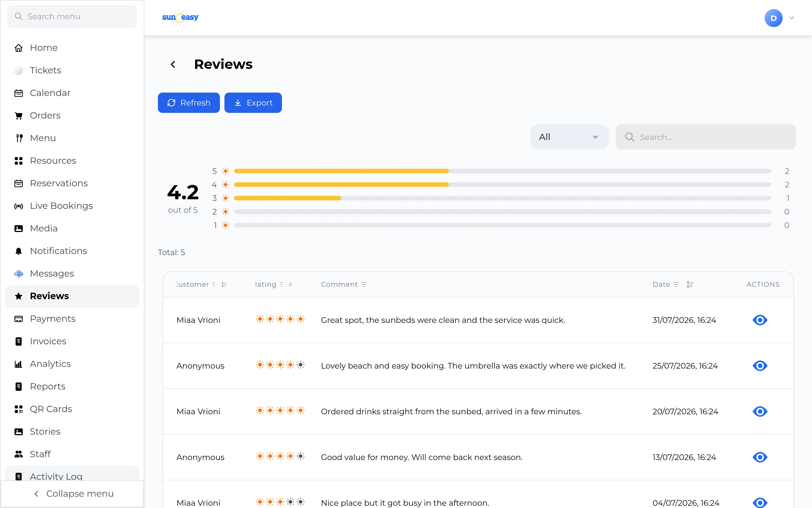Open the Orders page
This screenshot has height=508, width=812.
(72, 115)
